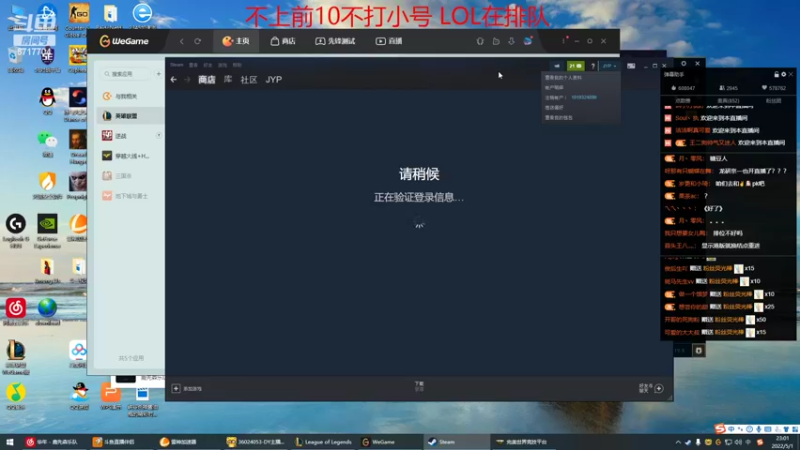Open 贵宾 tab in 弹幕助手
The height and width of the screenshot is (450, 800).
(x=728, y=101)
